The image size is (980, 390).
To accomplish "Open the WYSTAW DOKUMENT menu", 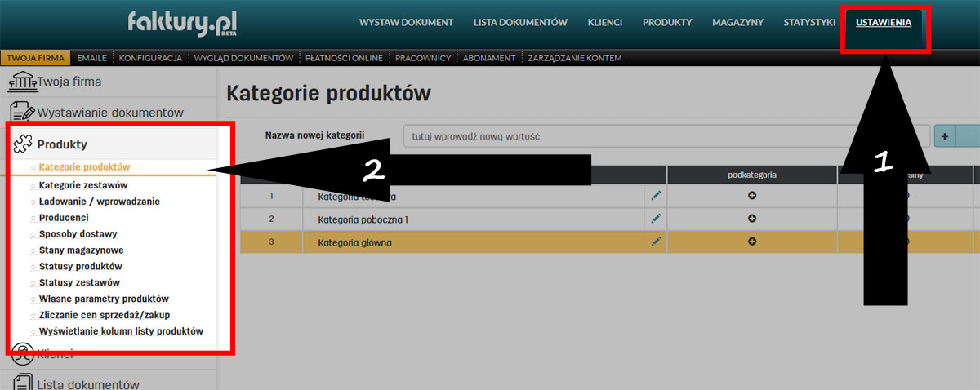I will click(x=406, y=22).
